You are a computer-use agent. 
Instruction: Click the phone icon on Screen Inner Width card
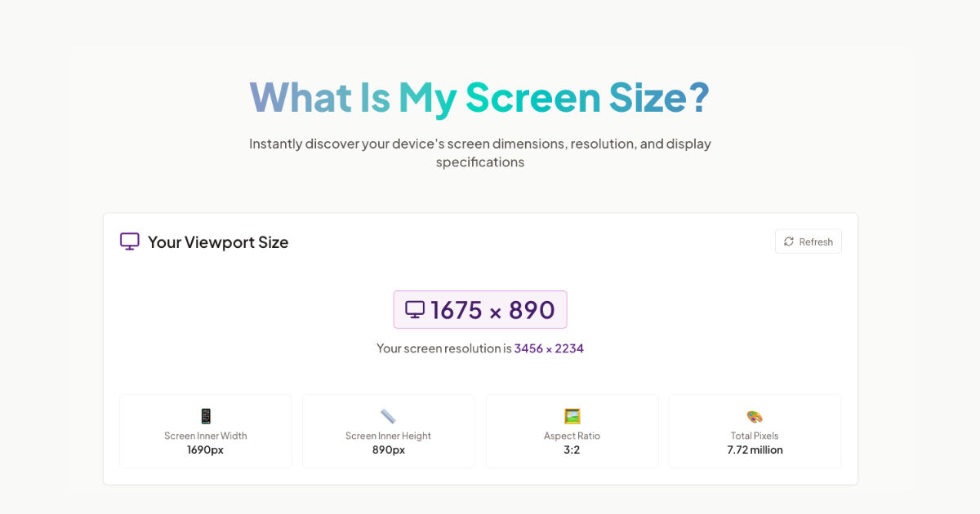tap(205, 415)
